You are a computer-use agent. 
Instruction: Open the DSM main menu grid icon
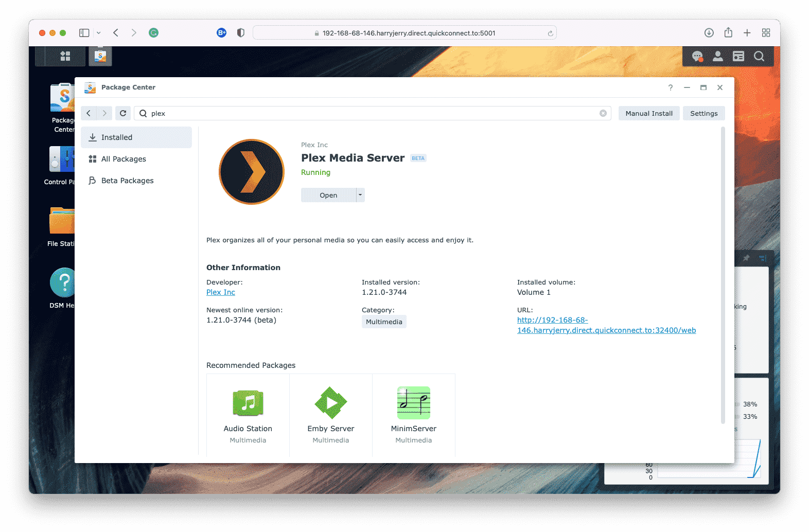[x=65, y=56]
